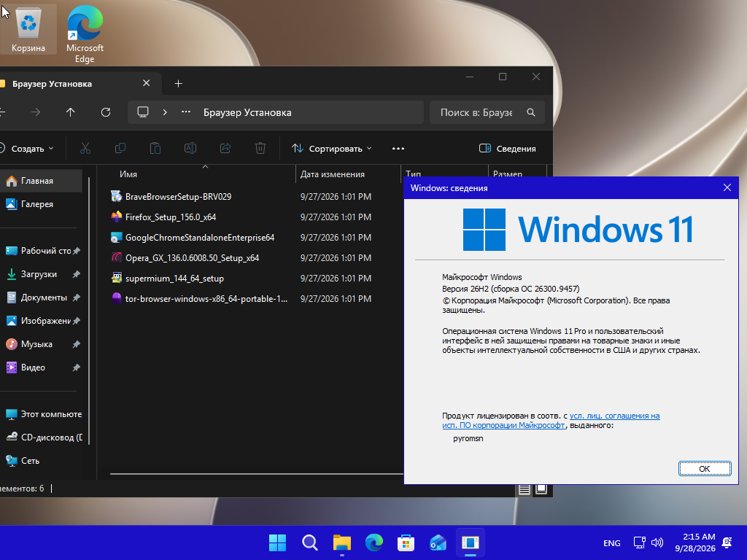Open taskbar Search magnifier
The width and height of the screenshot is (747, 560).
point(309,542)
